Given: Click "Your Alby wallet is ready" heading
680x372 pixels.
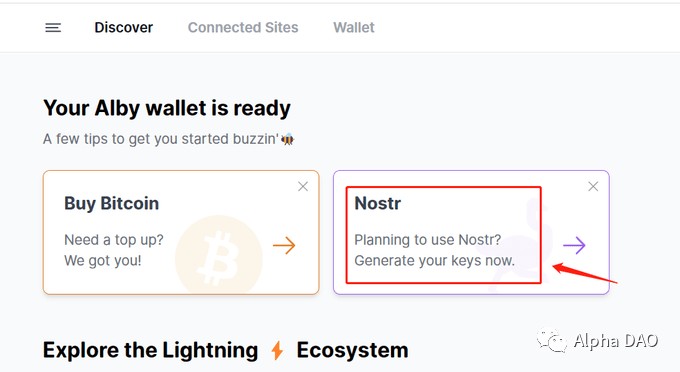Looking at the screenshot, I should coord(167,108).
